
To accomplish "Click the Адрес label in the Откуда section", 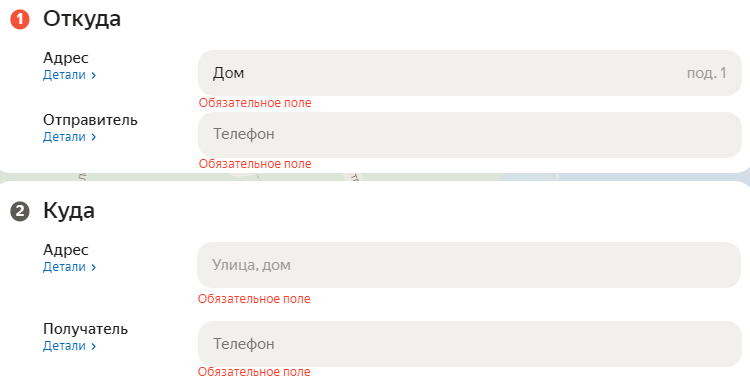I will click(66, 58).
